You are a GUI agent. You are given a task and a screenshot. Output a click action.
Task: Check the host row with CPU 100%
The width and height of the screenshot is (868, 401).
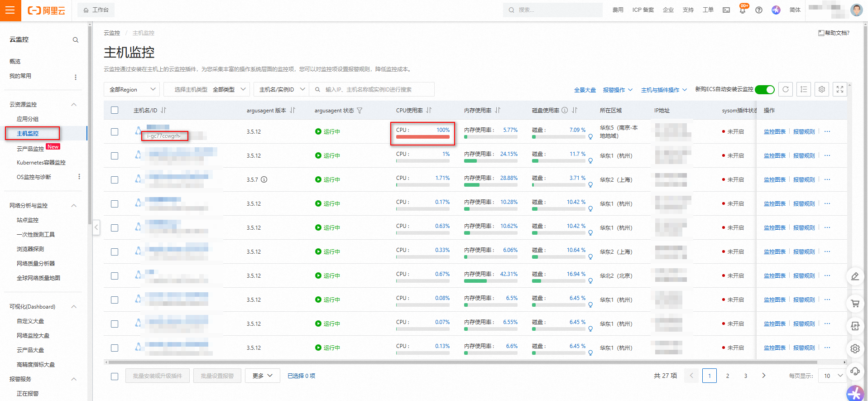(115, 131)
